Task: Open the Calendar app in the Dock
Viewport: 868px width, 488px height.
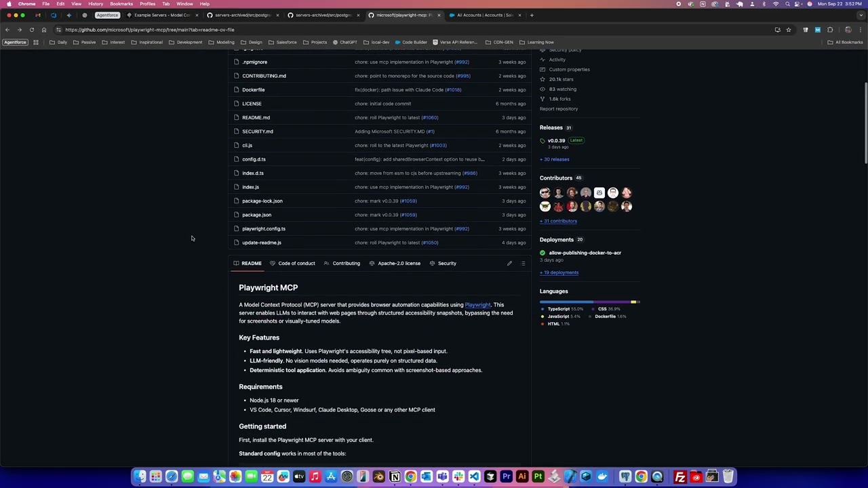Action: click(x=267, y=476)
